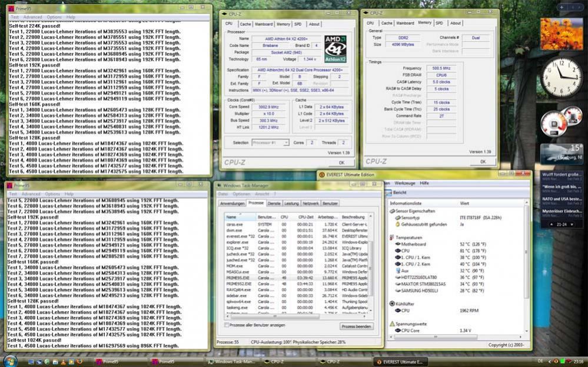Click the icon beside the Aux temperature row
Screen dimensions: 588x367
coord(398,271)
